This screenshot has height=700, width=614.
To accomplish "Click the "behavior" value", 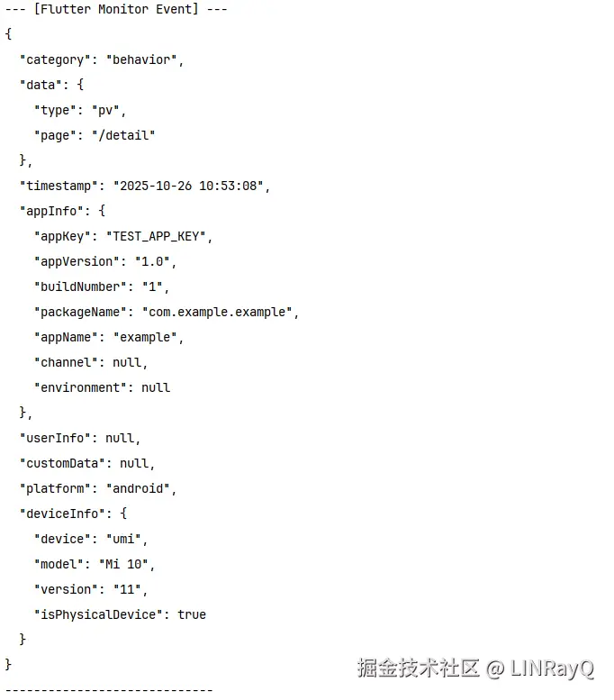I will [x=141, y=59].
